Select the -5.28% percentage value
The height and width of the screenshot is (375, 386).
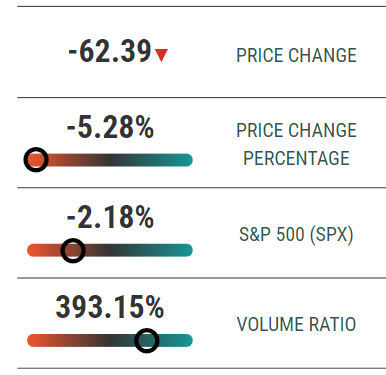(110, 127)
